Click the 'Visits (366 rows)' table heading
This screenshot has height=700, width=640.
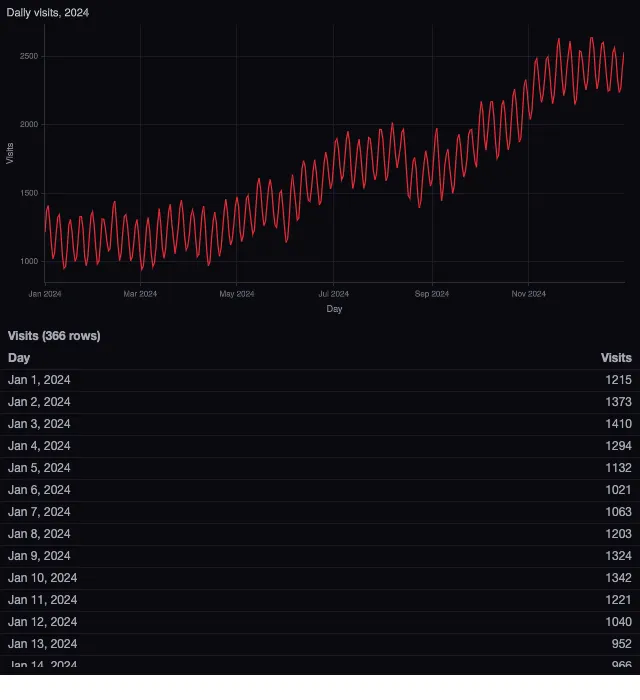pos(54,336)
